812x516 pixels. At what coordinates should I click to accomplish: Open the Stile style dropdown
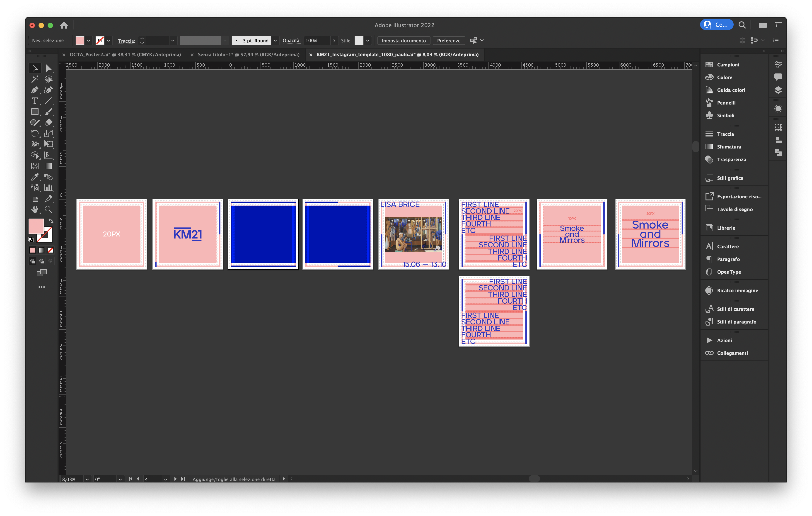(x=367, y=41)
